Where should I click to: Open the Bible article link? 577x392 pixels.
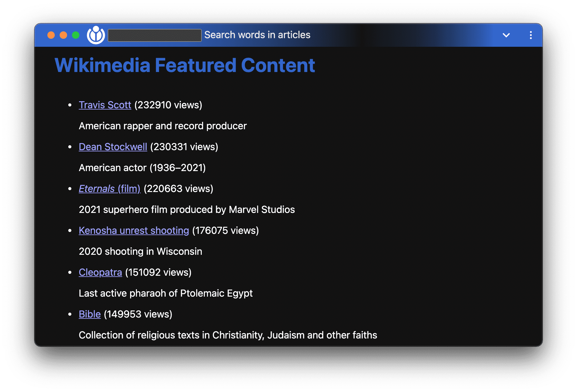point(90,314)
